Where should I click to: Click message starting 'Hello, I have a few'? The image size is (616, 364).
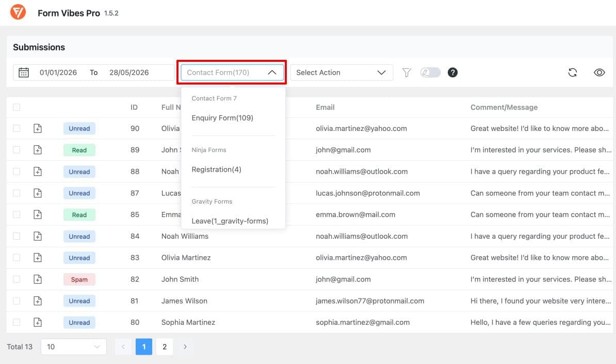pos(541,322)
